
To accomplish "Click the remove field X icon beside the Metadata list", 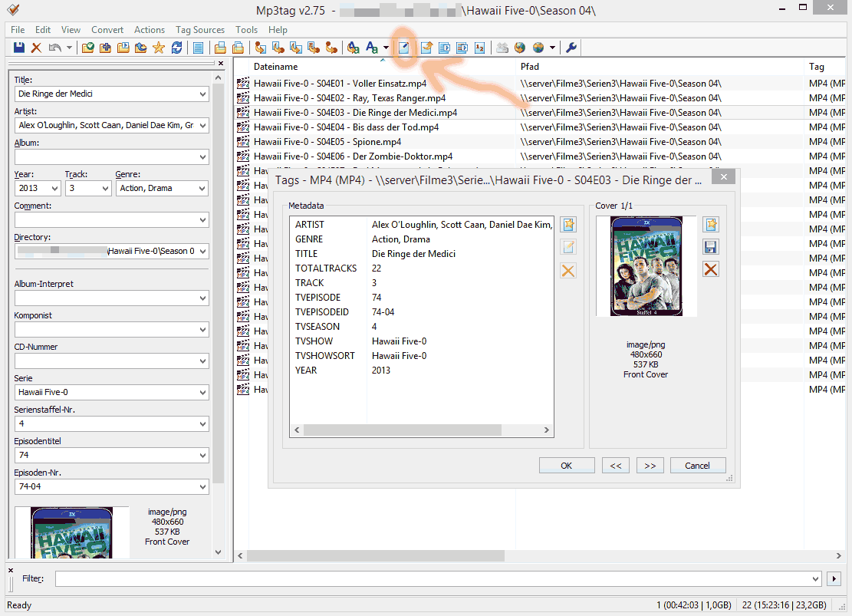I will [568, 270].
